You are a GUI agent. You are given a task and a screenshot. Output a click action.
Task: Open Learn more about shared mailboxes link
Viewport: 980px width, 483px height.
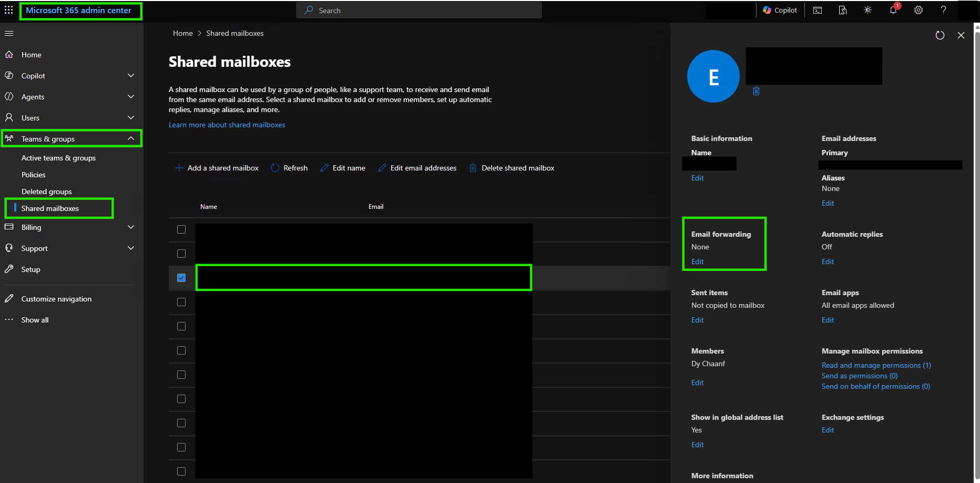[x=227, y=125]
